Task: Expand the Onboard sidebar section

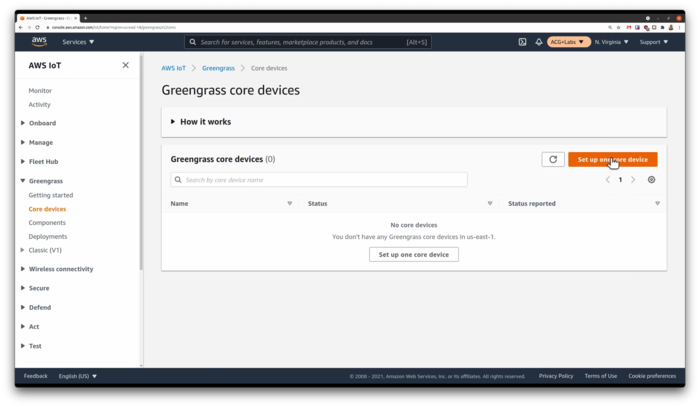Action: click(x=23, y=123)
